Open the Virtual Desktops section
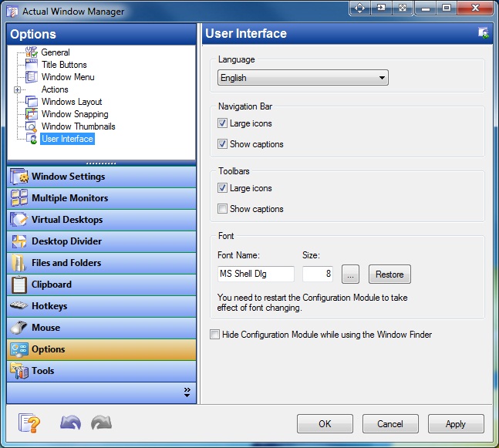499x448 pixels. (101, 220)
